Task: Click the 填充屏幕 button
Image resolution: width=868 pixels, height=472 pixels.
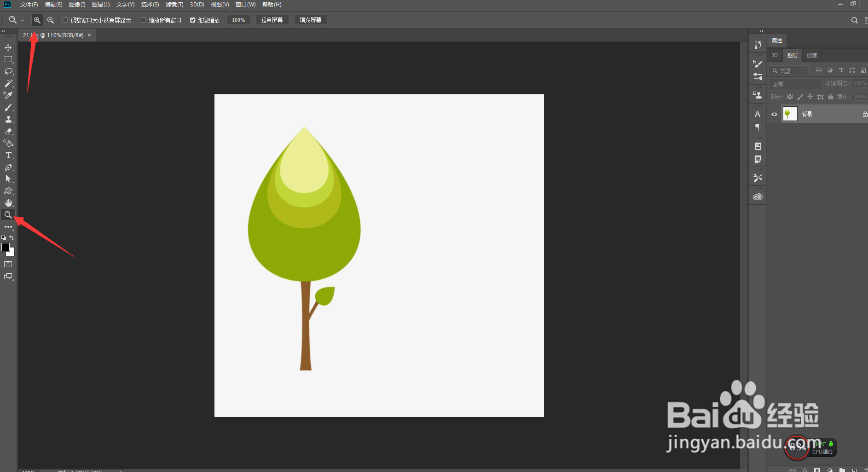Action: (311, 20)
